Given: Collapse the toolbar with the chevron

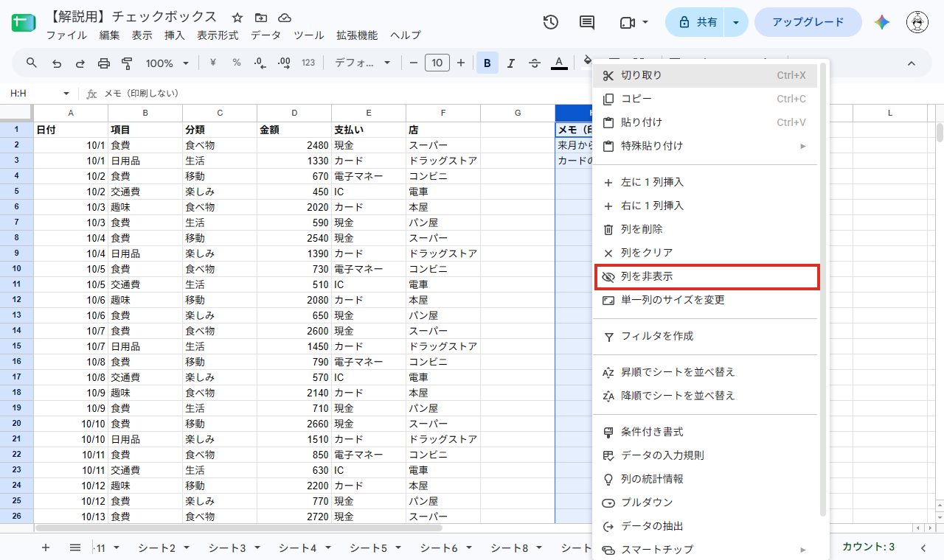Looking at the screenshot, I should point(911,63).
